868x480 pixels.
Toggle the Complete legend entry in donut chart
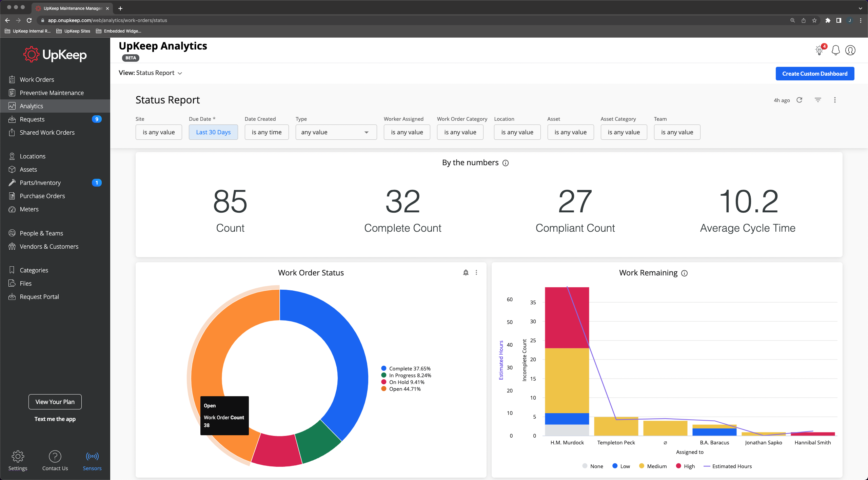point(406,368)
